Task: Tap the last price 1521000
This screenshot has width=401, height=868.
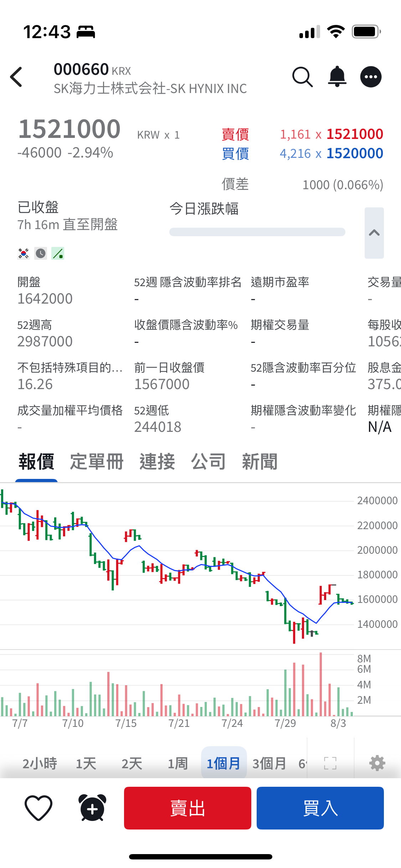Action: [70, 129]
